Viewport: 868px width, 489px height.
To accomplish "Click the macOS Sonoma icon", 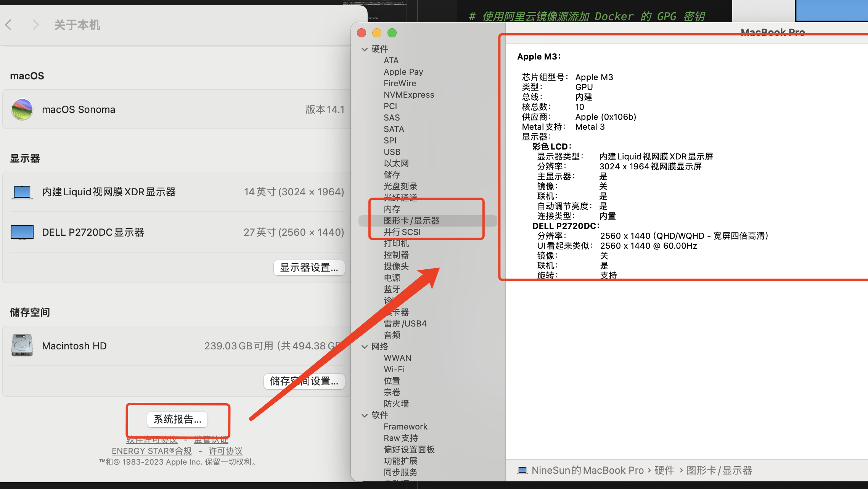I will (x=22, y=109).
